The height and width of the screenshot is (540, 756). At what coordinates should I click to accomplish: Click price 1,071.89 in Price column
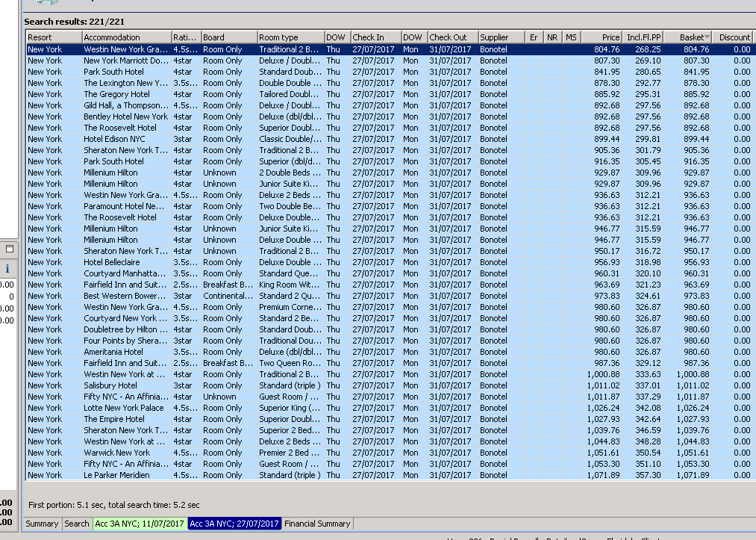tap(603, 475)
